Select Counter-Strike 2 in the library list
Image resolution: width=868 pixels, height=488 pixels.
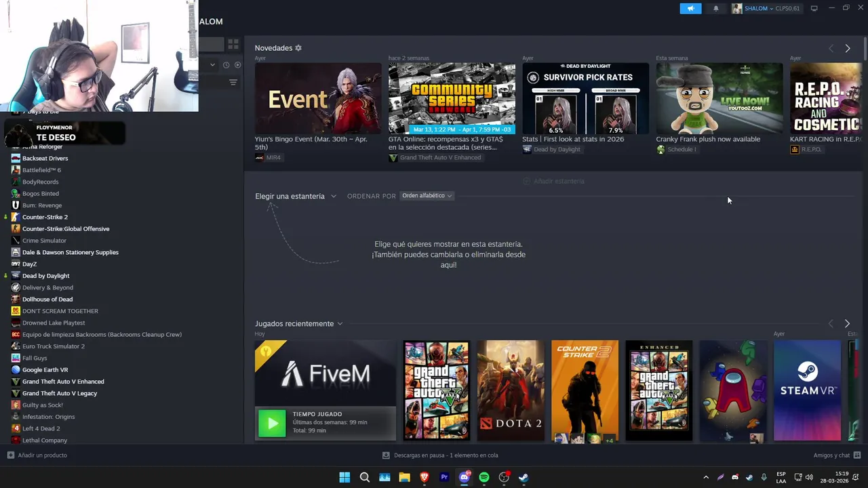coord(45,217)
